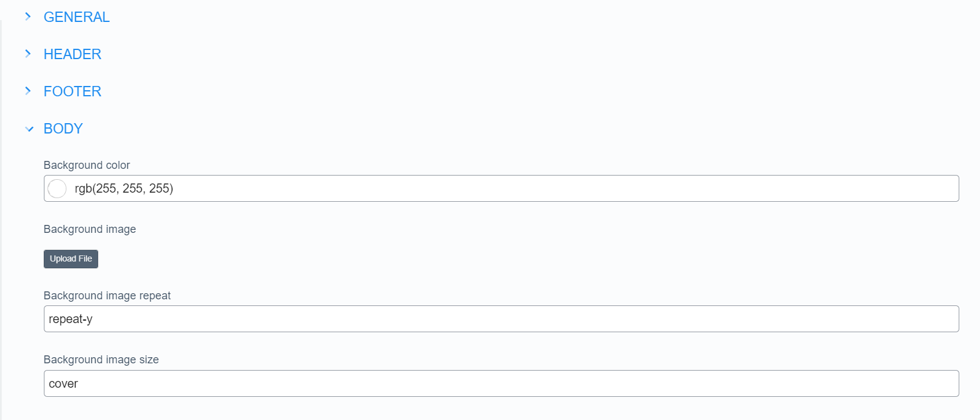
Task: Open the GENERAL settings heading
Action: pyautogui.click(x=77, y=17)
